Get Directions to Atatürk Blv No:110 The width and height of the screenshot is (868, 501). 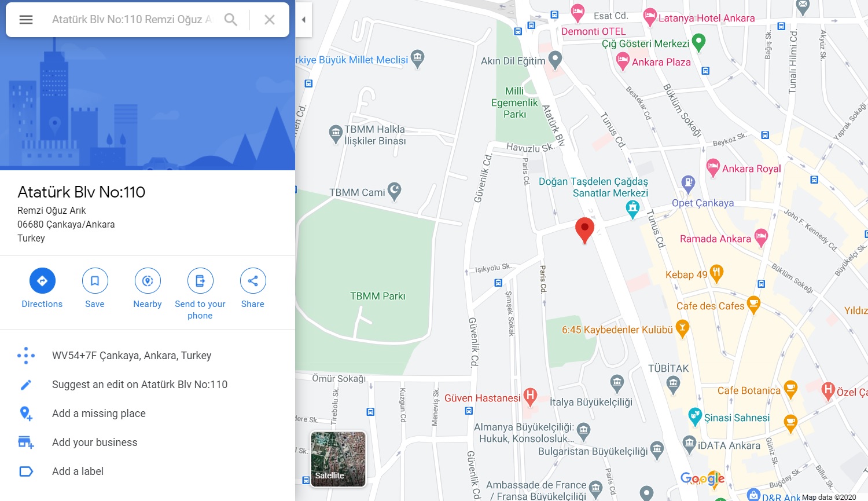click(42, 288)
